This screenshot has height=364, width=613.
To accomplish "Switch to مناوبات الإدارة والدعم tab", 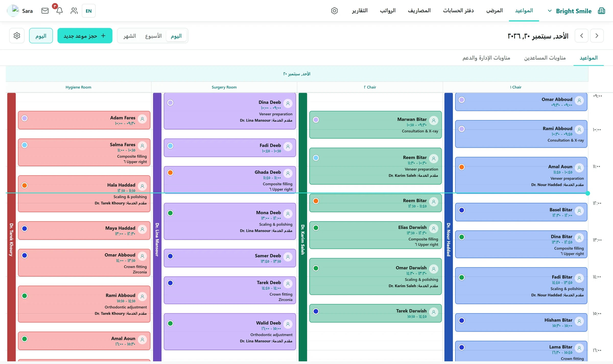I will click(486, 58).
